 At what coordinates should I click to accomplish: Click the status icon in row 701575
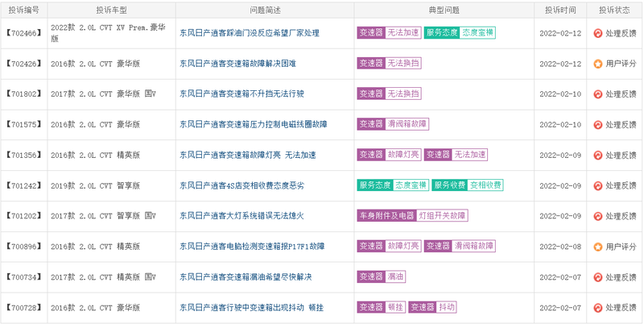click(598, 125)
